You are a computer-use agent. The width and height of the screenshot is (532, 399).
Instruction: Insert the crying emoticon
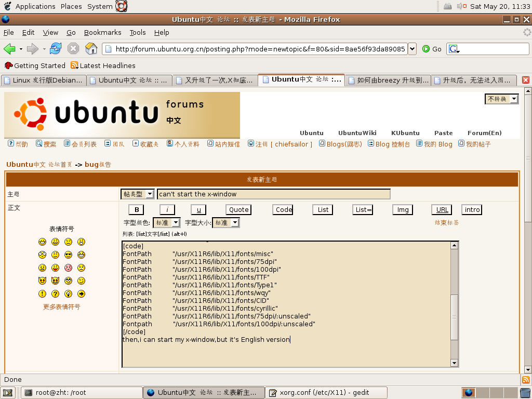coord(81,268)
